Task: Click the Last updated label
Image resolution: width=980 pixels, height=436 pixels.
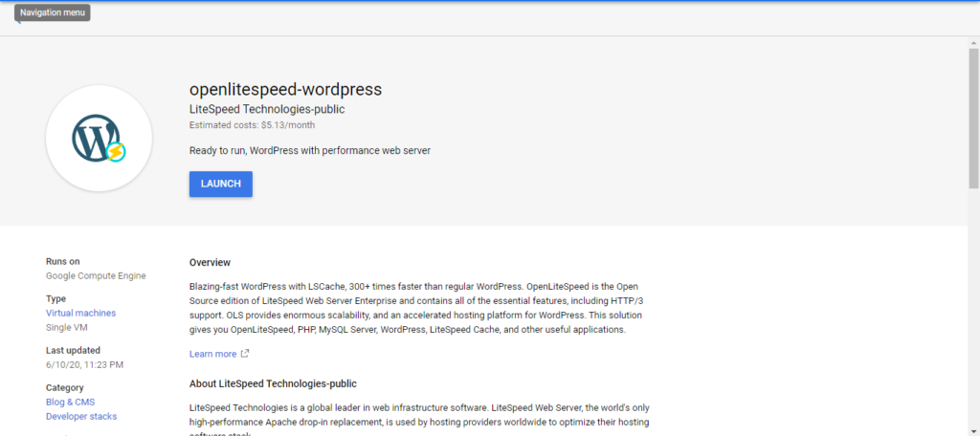Action: click(73, 350)
